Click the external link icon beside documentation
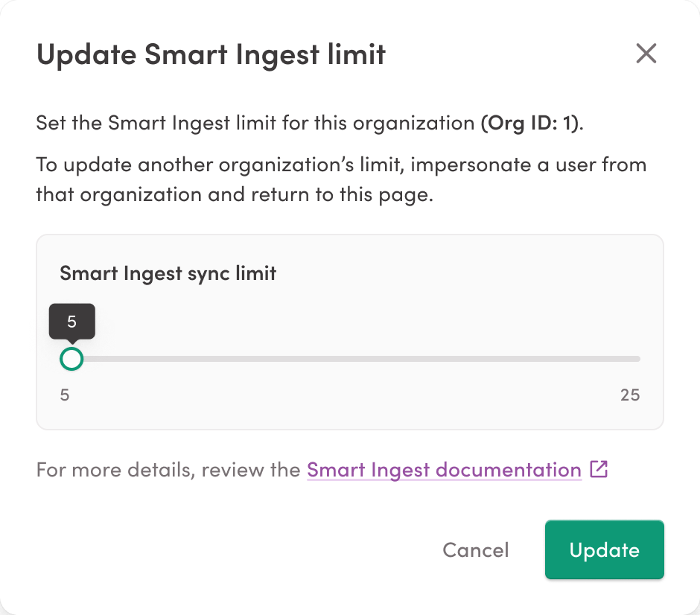 (598, 469)
